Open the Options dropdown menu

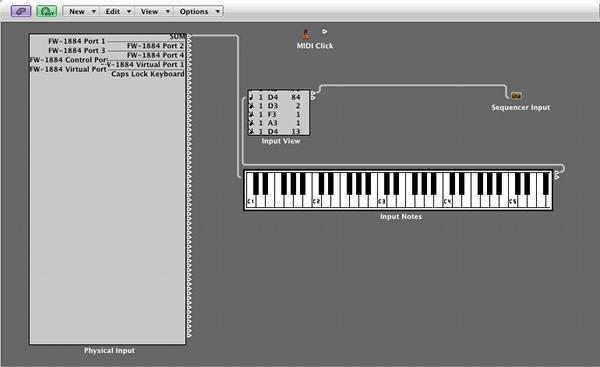pyautogui.click(x=199, y=11)
